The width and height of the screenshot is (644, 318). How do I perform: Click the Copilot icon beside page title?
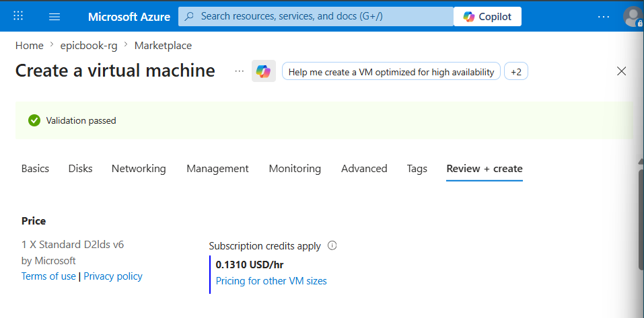coord(264,71)
